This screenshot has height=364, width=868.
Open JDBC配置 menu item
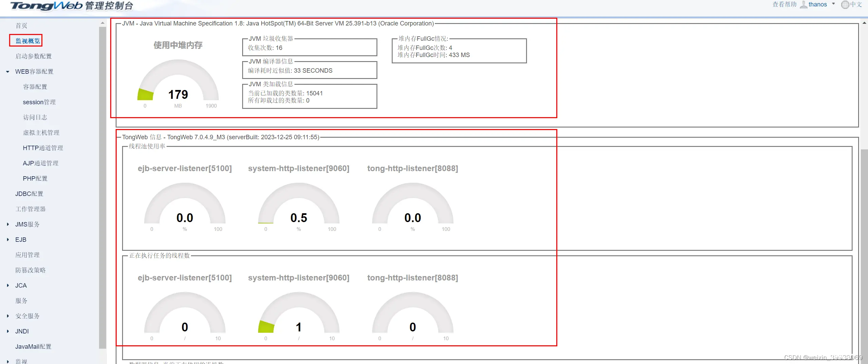(29, 194)
